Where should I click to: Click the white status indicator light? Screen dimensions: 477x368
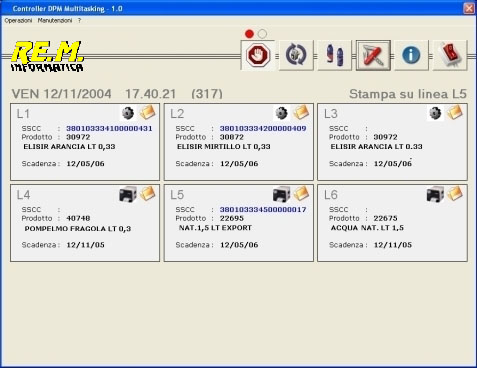pos(262,34)
